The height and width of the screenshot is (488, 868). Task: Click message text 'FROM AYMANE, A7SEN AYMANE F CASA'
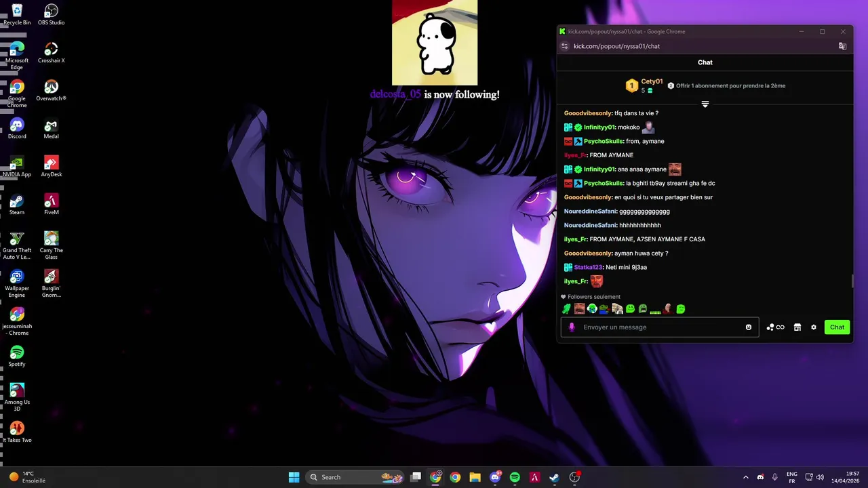[648, 239]
